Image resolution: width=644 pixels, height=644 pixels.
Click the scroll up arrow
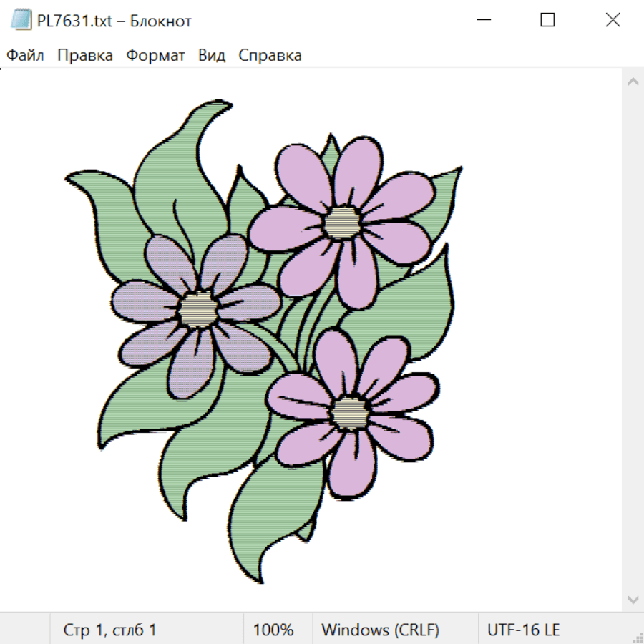(x=633, y=82)
